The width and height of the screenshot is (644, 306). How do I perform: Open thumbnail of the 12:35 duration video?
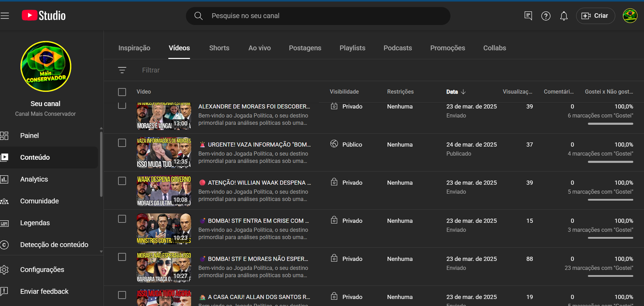click(164, 153)
